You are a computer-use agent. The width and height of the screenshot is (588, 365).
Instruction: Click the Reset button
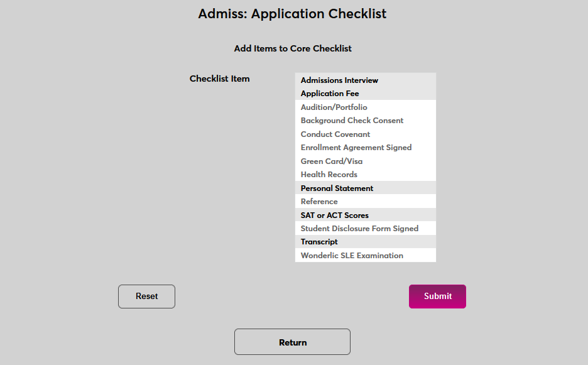click(x=146, y=296)
